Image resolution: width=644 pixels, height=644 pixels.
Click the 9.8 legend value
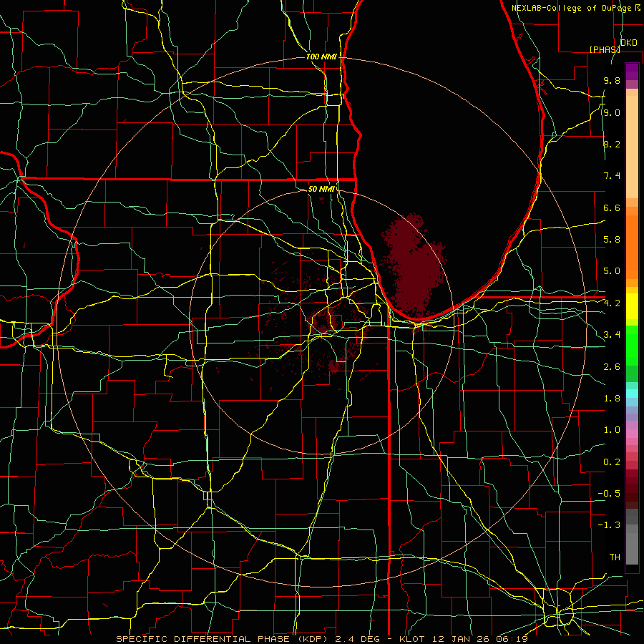(612, 80)
